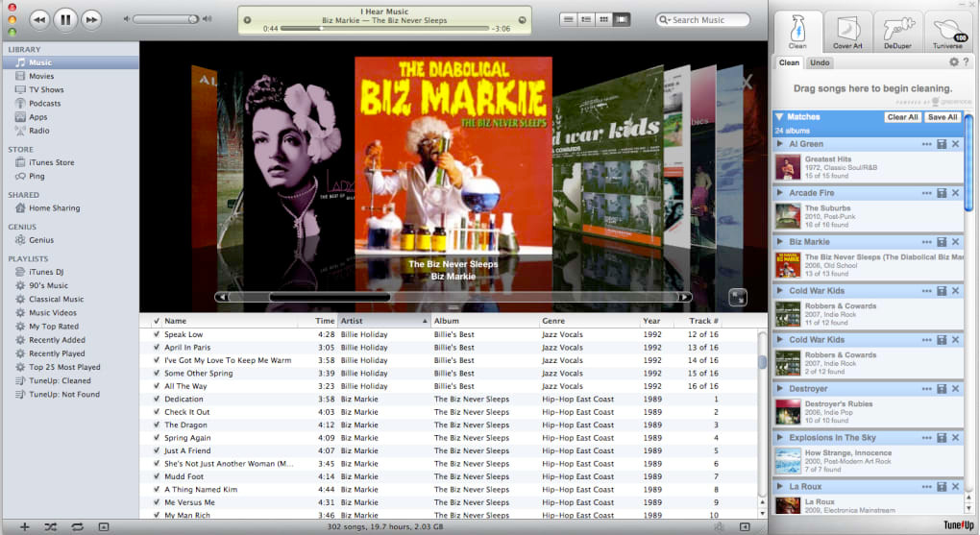The height and width of the screenshot is (535, 980).
Task: Click Save All matches button
Action: [943, 117]
